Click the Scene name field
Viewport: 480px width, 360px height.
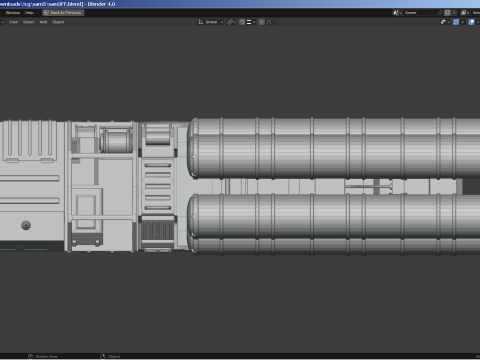tap(420, 13)
